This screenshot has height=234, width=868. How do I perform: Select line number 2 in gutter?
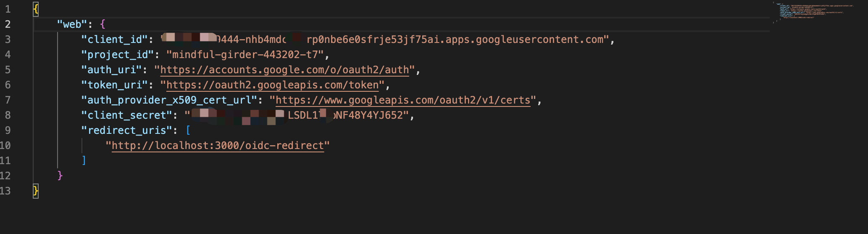(8, 24)
